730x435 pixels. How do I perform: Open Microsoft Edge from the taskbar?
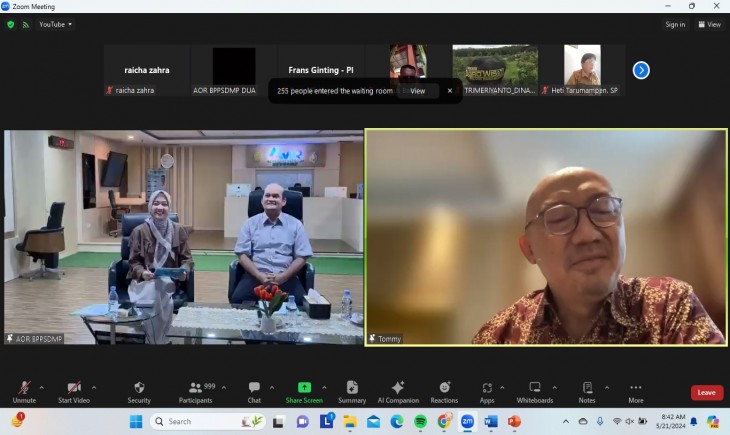point(397,421)
